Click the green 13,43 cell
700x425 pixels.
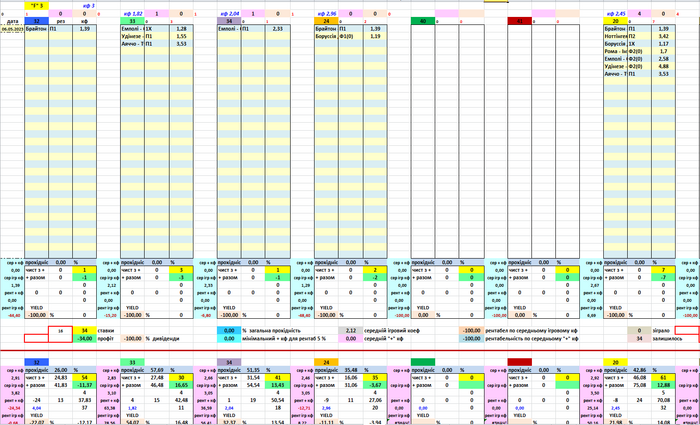[x=278, y=385]
